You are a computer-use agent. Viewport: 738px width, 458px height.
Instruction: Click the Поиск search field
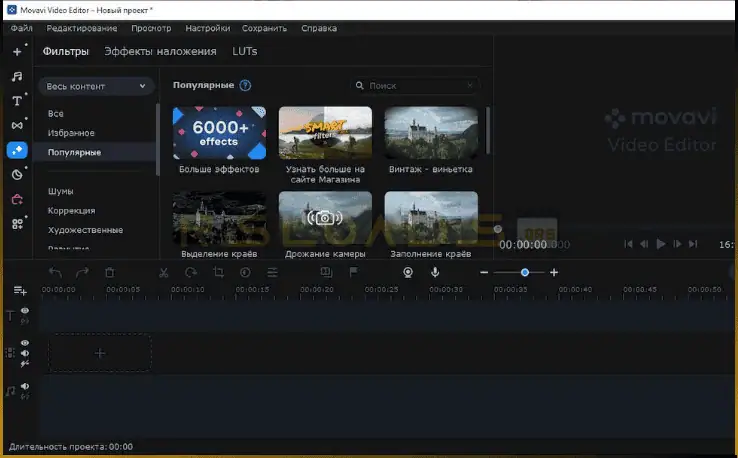pyautogui.click(x=414, y=86)
